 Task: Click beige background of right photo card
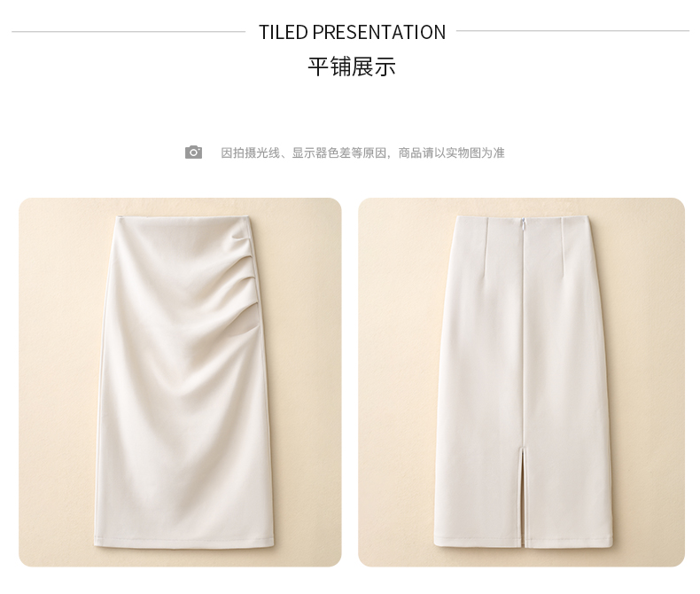click(649, 379)
